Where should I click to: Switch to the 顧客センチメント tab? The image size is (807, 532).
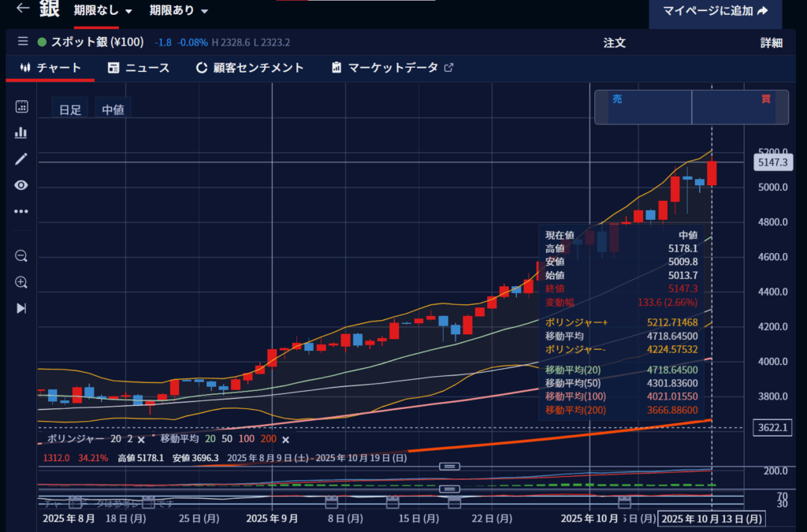click(250, 68)
